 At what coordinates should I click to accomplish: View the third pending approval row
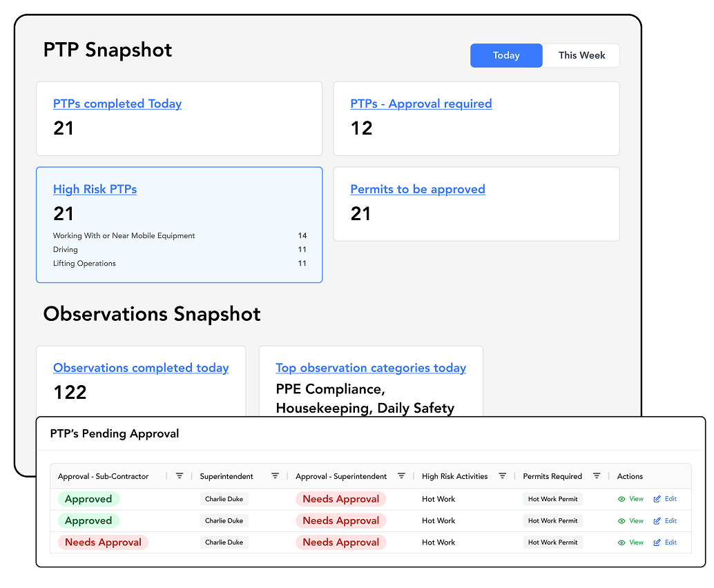[630, 542]
